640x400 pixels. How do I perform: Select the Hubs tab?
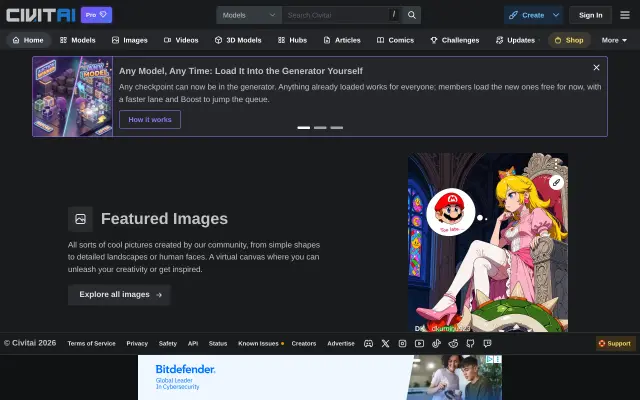click(x=292, y=40)
